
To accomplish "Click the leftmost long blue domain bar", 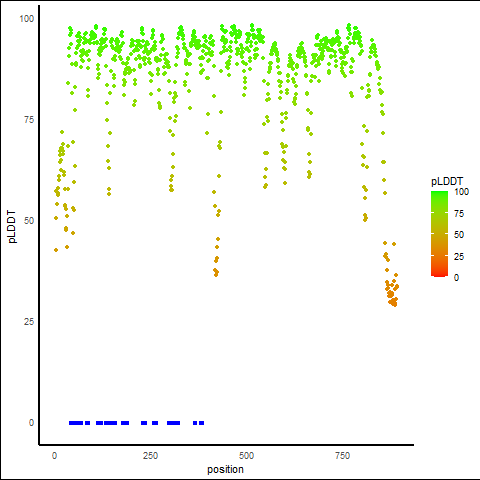I will point(76,423).
